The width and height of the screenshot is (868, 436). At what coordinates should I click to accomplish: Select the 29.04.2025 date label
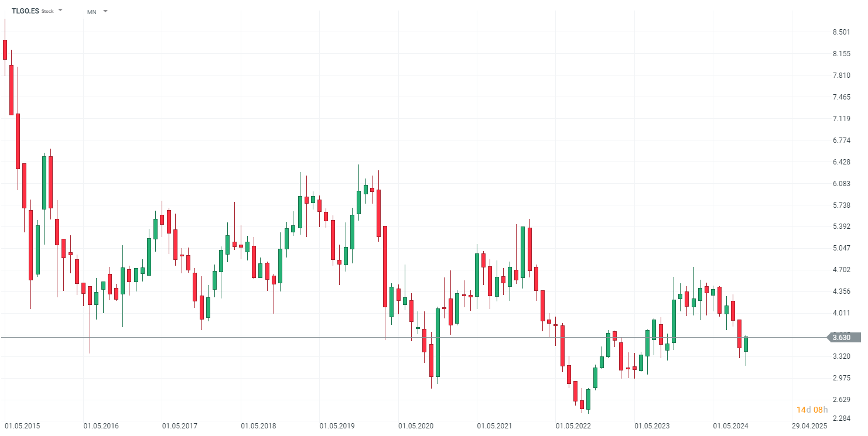809,426
